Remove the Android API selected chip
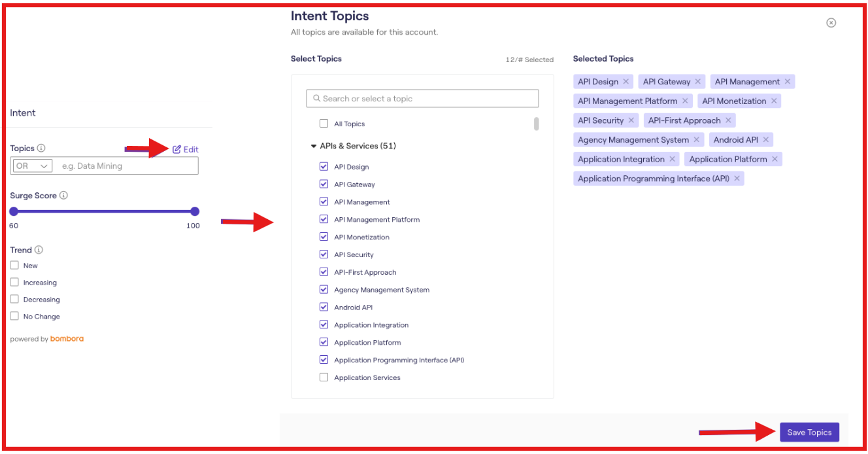The image size is (868, 454). (766, 140)
